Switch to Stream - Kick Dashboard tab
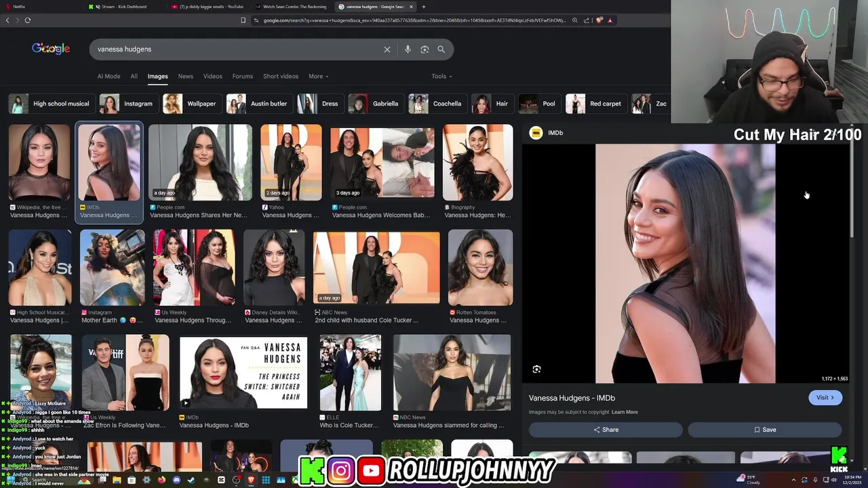The image size is (868, 488). coord(123,7)
